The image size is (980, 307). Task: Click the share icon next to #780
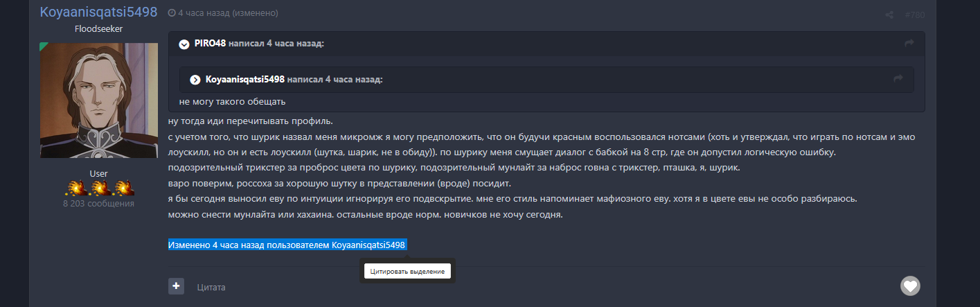point(889,15)
